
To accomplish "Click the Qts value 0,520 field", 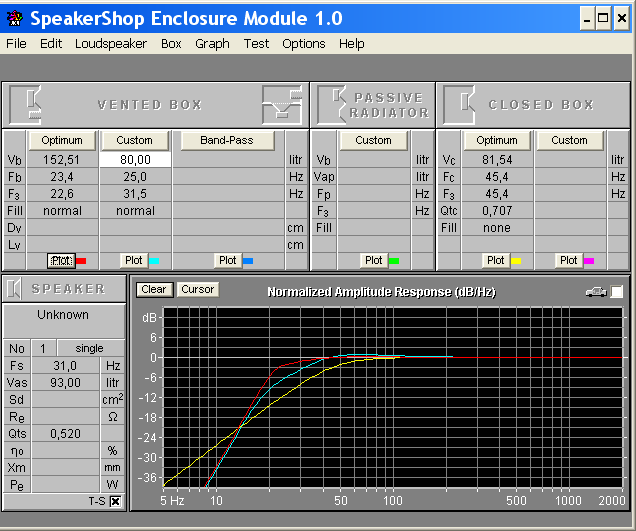I will [65, 434].
